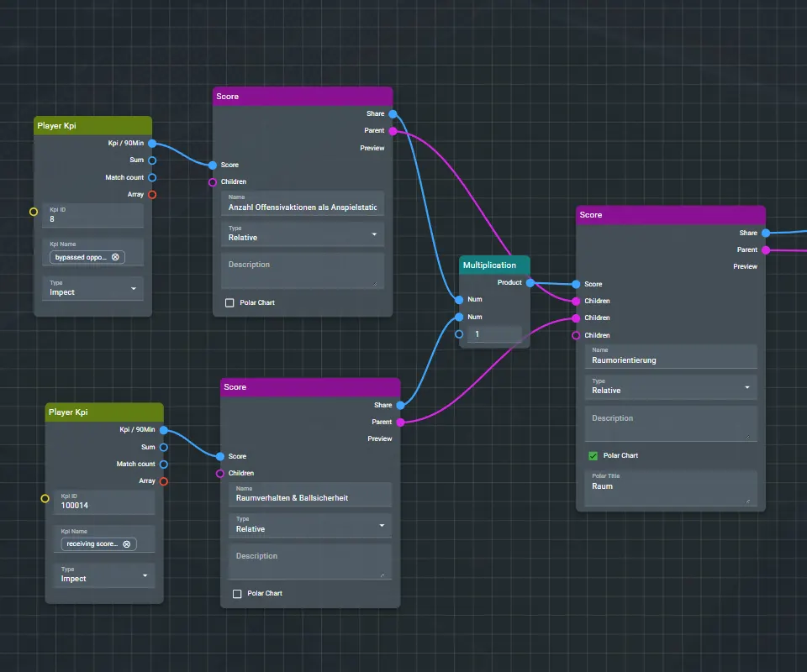Screen dimensions: 807x672
Task: Click Kpi ID field containing 8
Action: click(92, 215)
